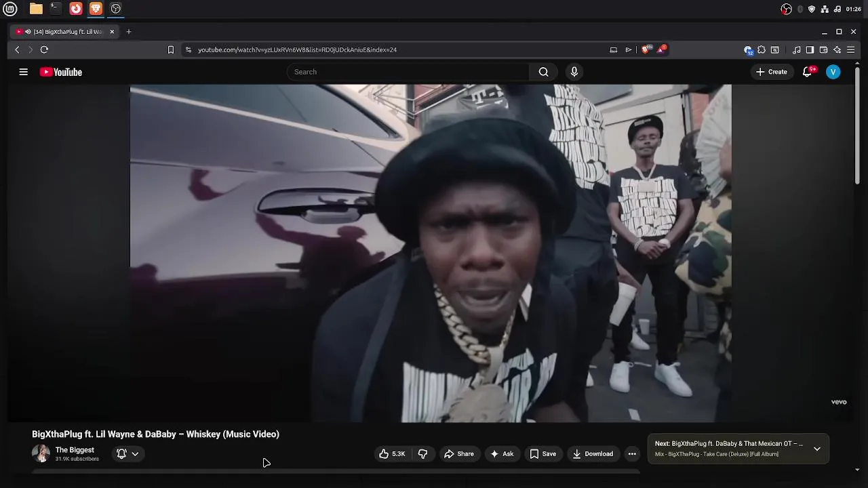The width and height of the screenshot is (868, 488).
Task: Dislike the video with thumbs-down button
Action: tap(422, 454)
